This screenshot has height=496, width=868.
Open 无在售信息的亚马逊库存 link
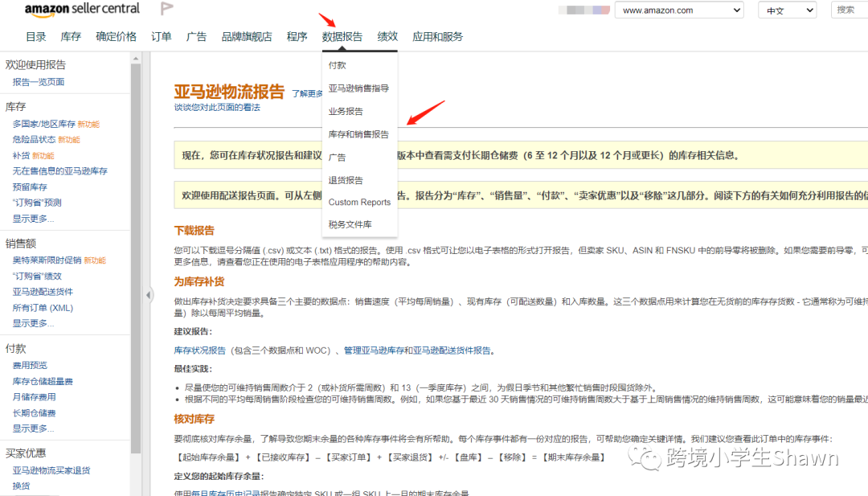coord(59,171)
